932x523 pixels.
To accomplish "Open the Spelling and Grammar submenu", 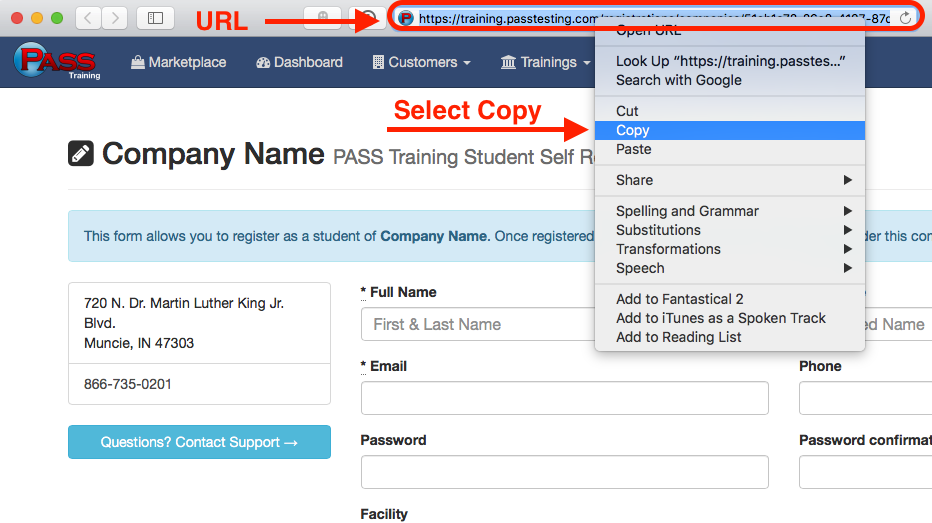I will click(730, 211).
